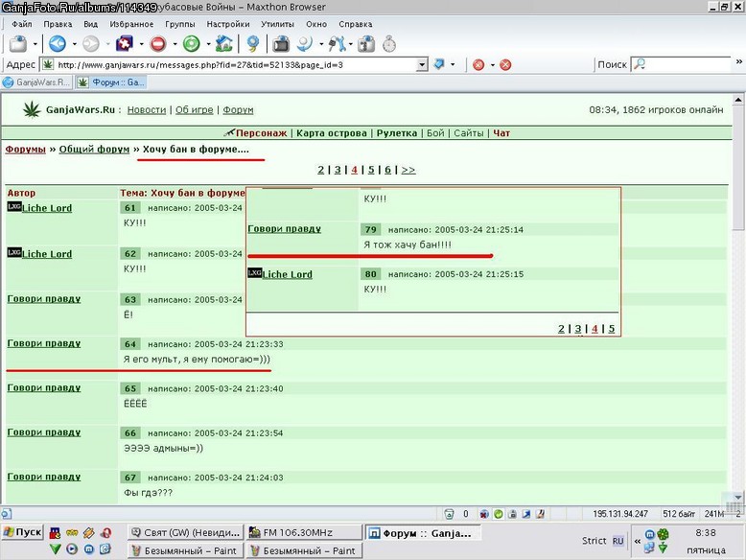This screenshot has height=560, width=746.
Task: Click the stopwatch icon in the toolbar
Action: [x=389, y=44]
